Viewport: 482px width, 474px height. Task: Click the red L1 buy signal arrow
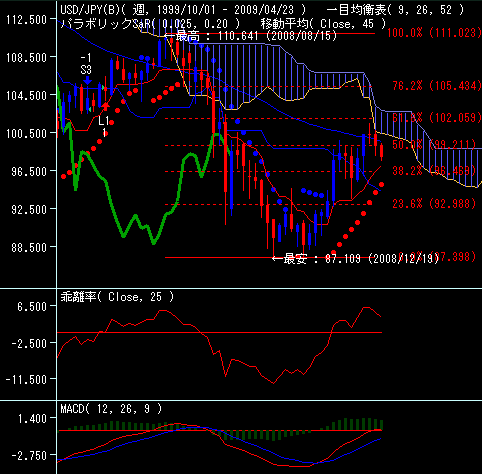(105, 107)
